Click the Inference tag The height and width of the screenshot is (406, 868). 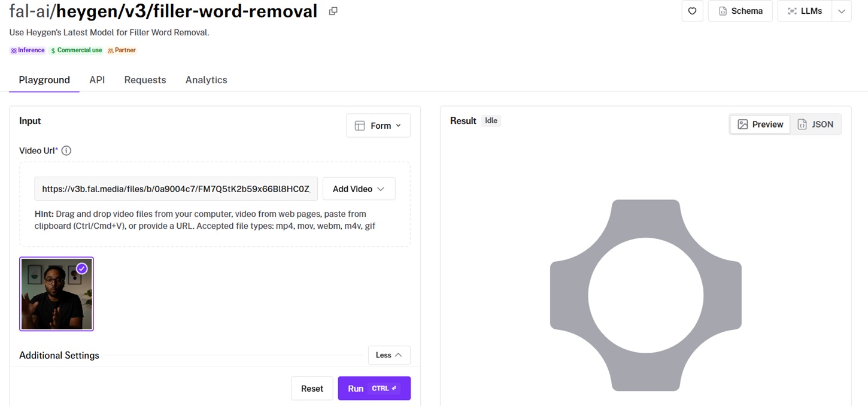pyautogui.click(x=28, y=50)
